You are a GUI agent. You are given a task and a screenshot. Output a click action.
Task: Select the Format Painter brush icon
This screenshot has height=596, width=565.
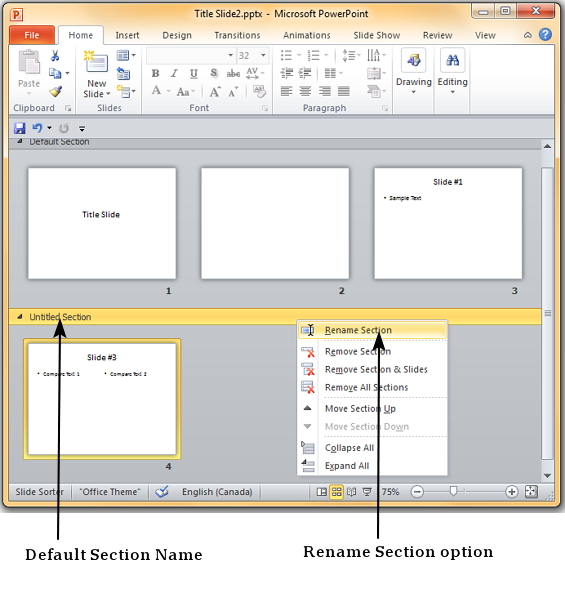tap(56, 91)
